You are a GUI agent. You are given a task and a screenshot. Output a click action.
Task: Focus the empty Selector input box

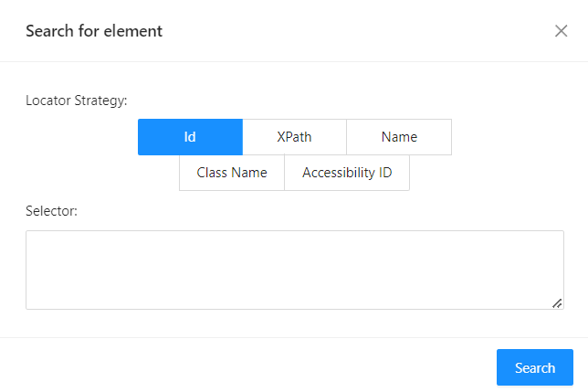tap(294, 270)
